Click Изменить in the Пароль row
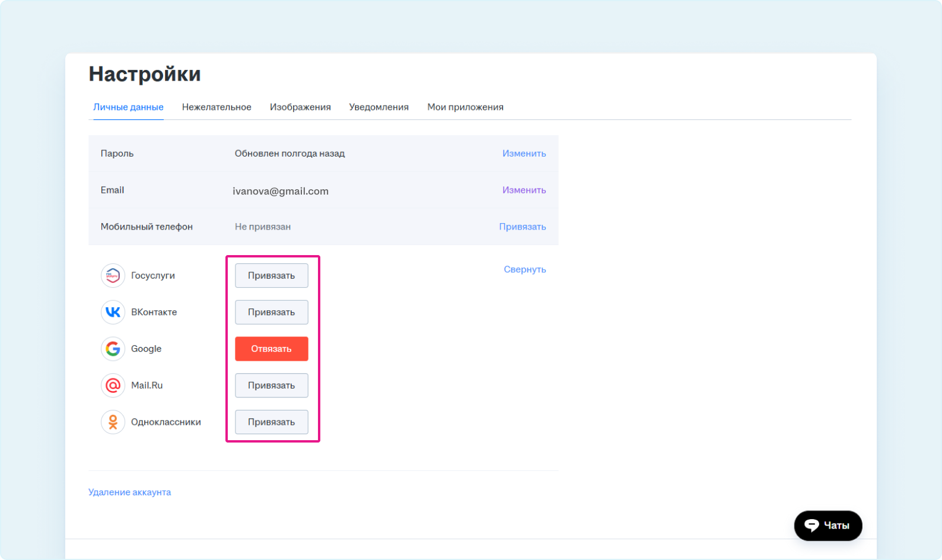 click(x=524, y=153)
